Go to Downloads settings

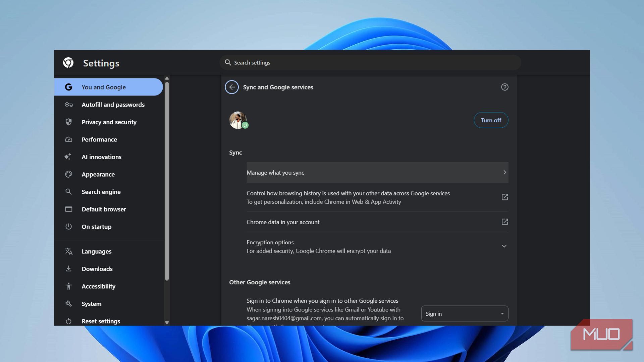pyautogui.click(x=108, y=269)
